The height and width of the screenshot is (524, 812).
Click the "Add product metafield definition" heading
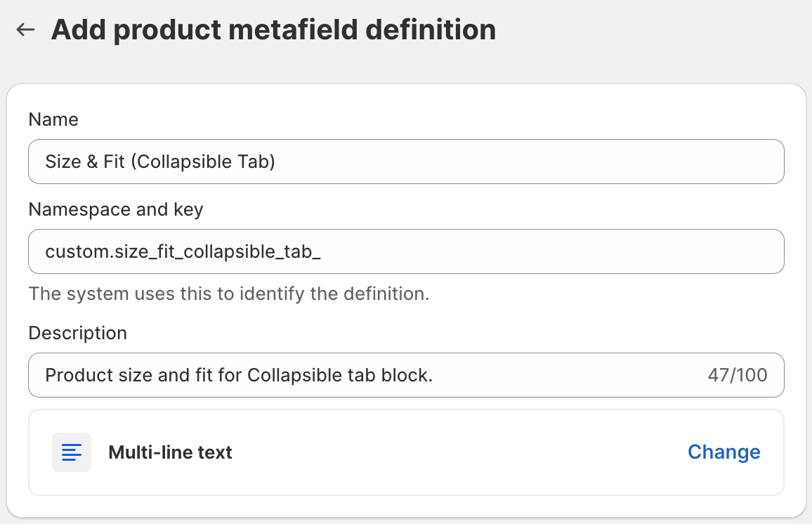coord(273,30)
